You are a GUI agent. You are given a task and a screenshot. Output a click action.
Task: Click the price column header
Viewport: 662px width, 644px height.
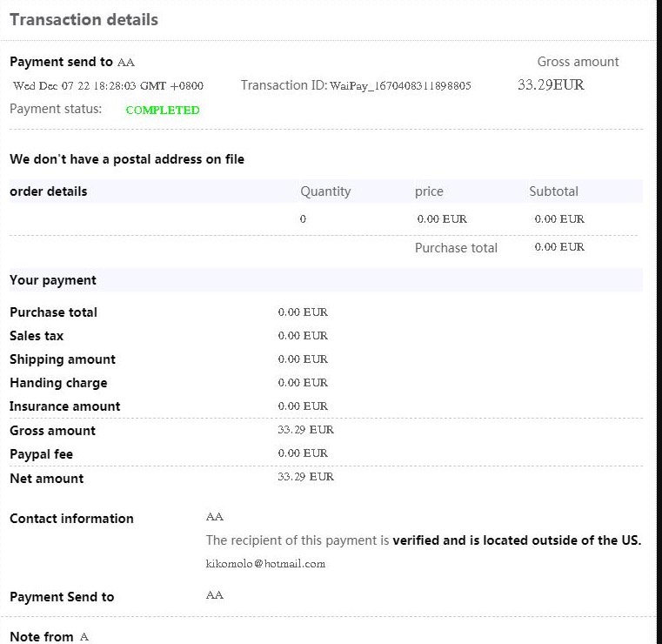(429, 191)
